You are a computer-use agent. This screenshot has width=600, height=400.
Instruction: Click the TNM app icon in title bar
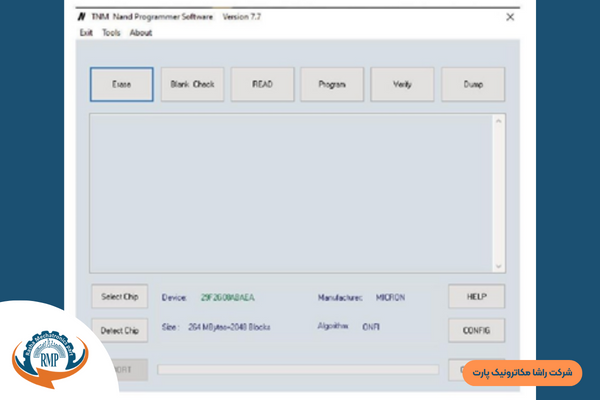82,17
